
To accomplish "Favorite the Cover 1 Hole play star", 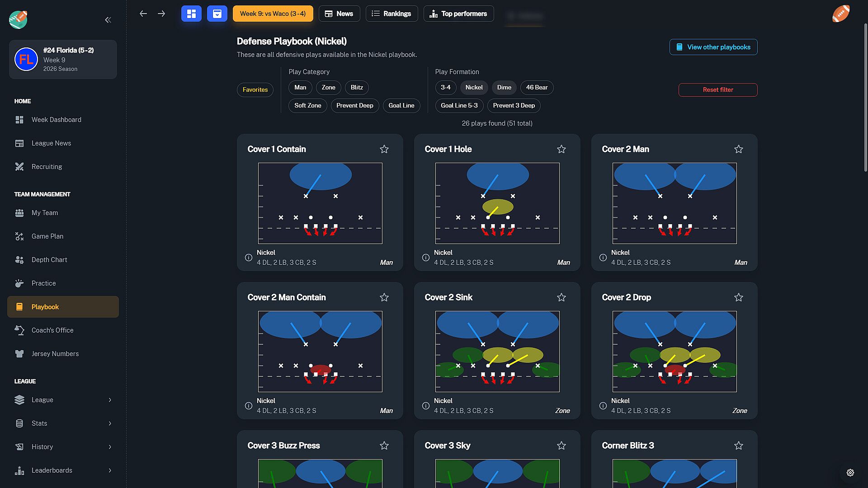I will pos(561,149).
